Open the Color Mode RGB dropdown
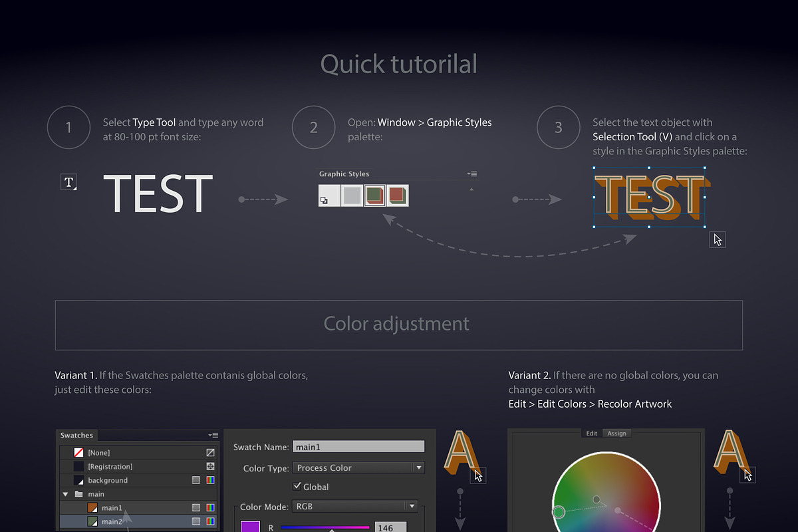 (x=354, y=506)
